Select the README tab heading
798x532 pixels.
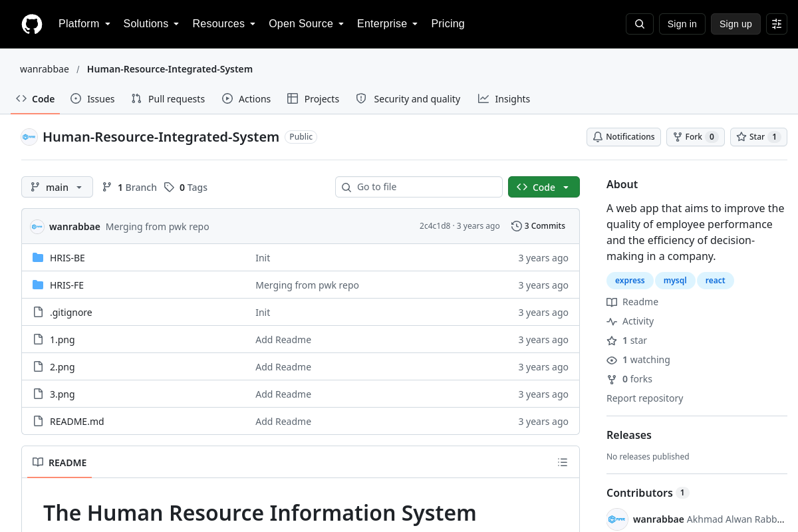pyautogui.click(x=60, y=462)
